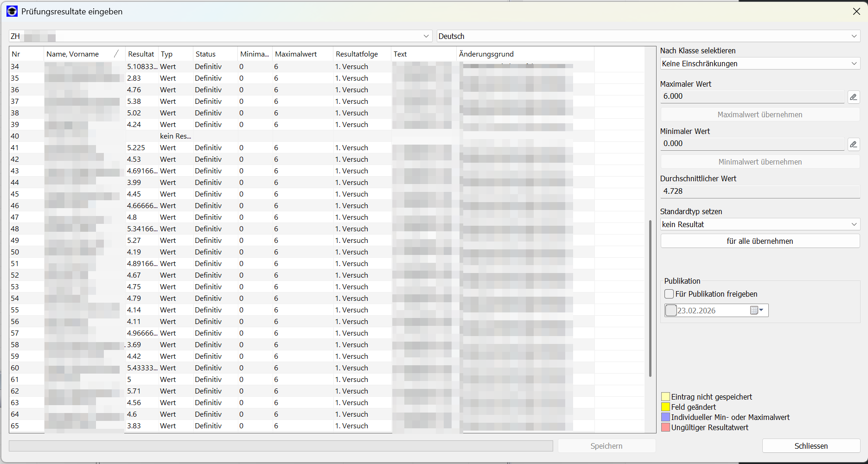This screenshot has height=464, width=868.
Task: Click the vertical scrollbar thumb of the results table
Action: (x=650, y=298)
